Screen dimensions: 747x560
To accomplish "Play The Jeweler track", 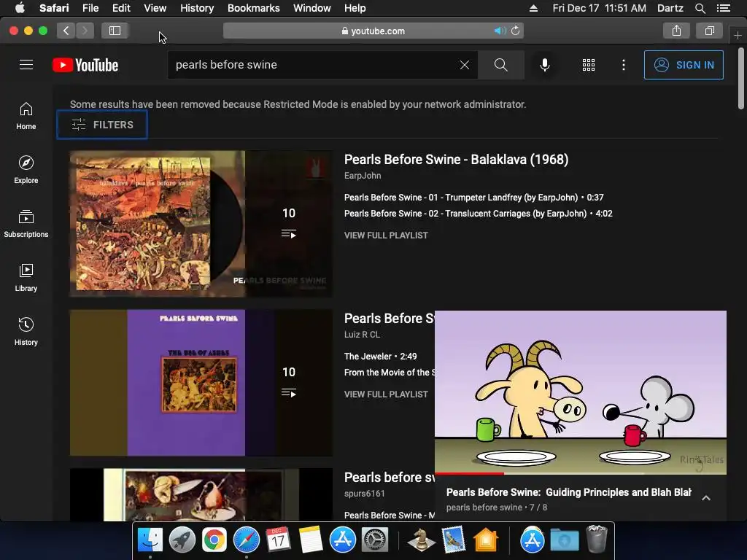I will pyautogui.click(x=380, y=356).
